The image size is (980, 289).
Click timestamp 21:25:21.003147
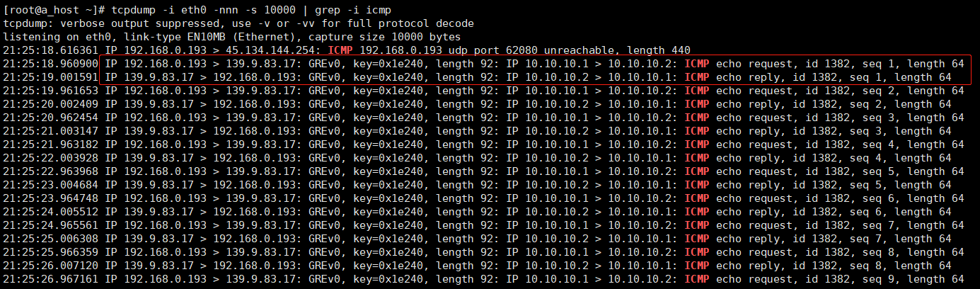51,131
